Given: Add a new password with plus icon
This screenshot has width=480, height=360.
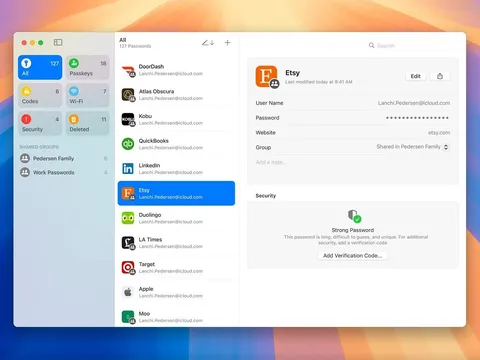Looking at the screenshot, I should click(x=227, y=43).
